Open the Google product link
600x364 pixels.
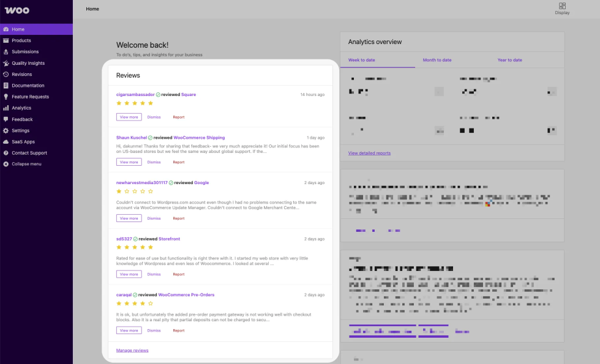[x=201, y=183]
